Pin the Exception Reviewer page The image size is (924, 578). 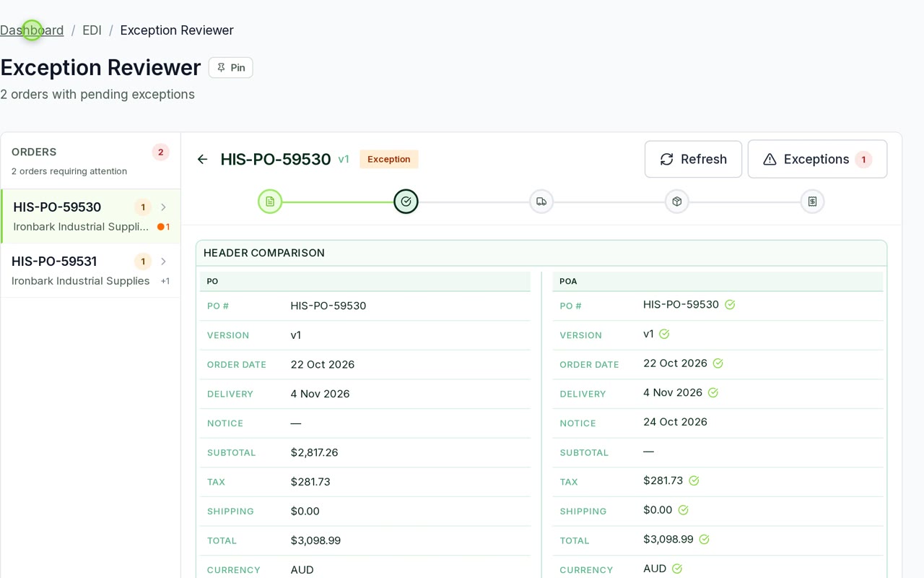pyautogui.click(x=231, y=67)
